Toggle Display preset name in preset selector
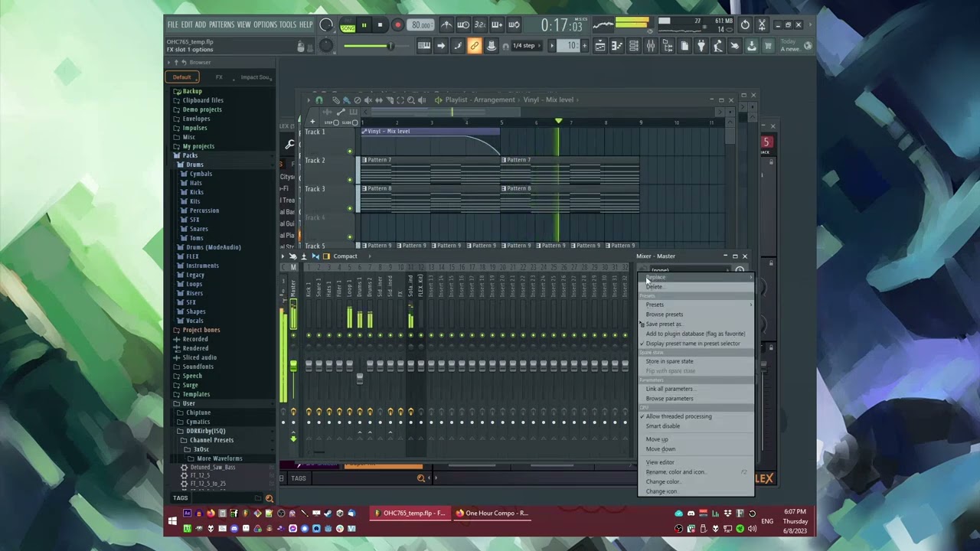 click(696, 344)
